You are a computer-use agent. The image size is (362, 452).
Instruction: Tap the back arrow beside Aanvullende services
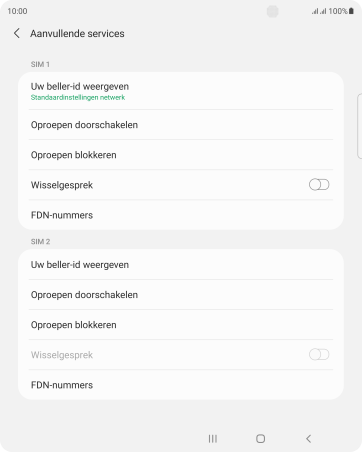pos(17,33)
